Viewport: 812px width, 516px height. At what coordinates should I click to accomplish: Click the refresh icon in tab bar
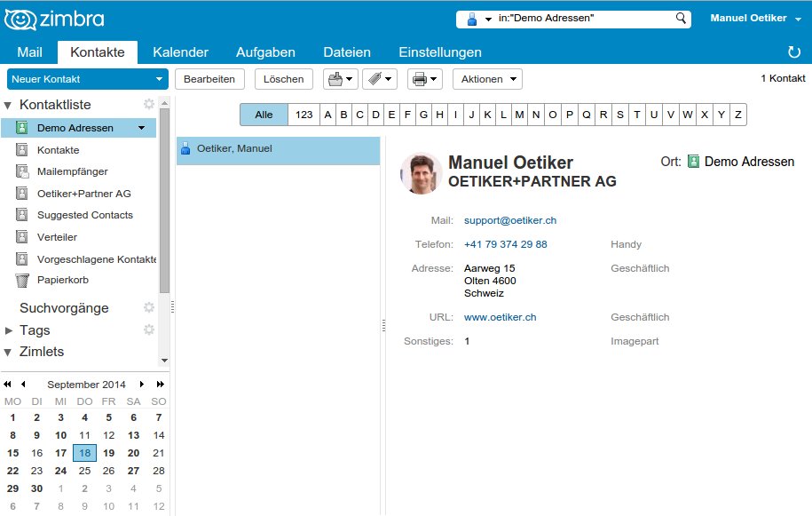pyautogui.click(x=794, y=52)
